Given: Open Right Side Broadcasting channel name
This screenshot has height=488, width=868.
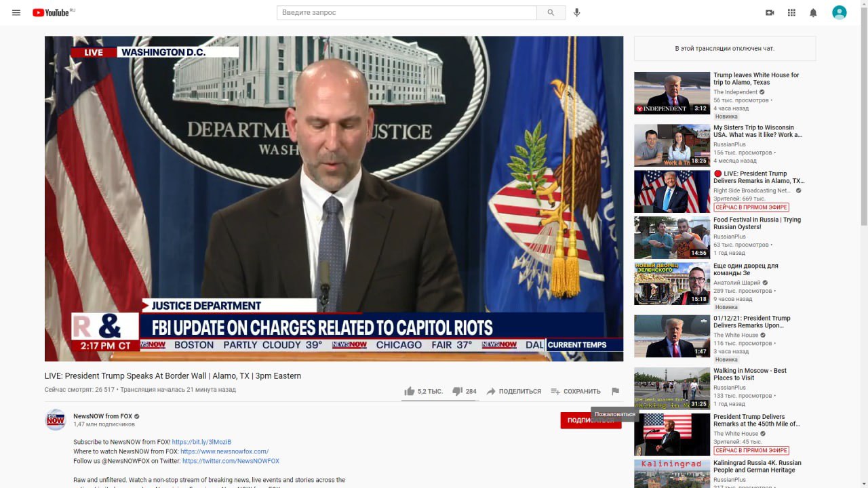Looking at the screenshot, I should [752, 190].
